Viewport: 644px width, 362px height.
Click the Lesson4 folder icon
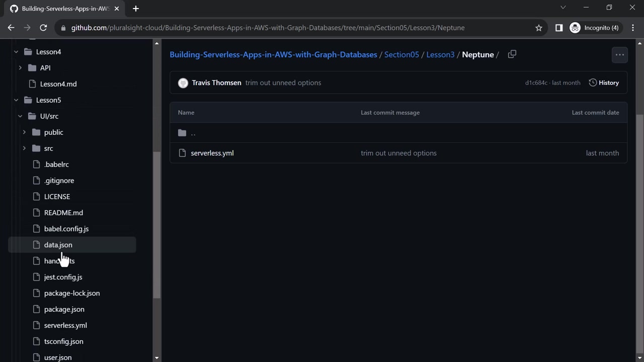coord(28,52)
